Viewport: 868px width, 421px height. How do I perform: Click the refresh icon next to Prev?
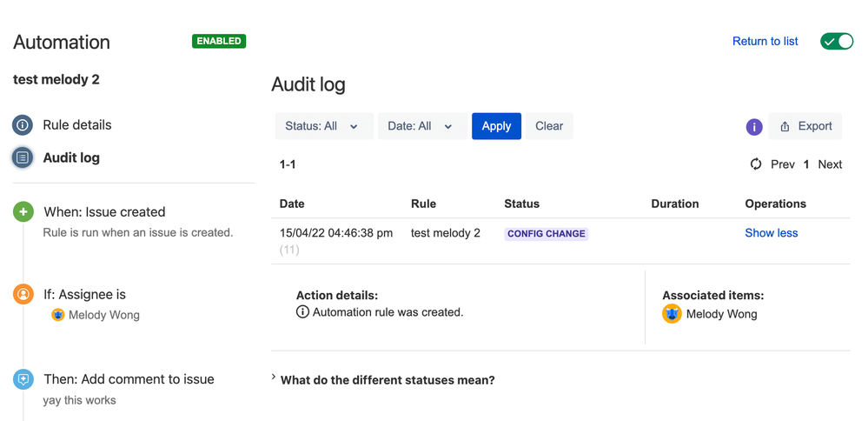pyautogui.click(x=756, y=164)
